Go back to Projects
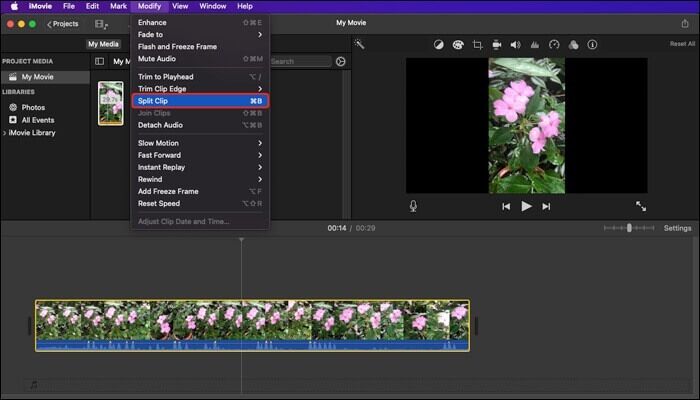This screenshot has width=700, height=400. pyautogui.click(x=62, y=24)
